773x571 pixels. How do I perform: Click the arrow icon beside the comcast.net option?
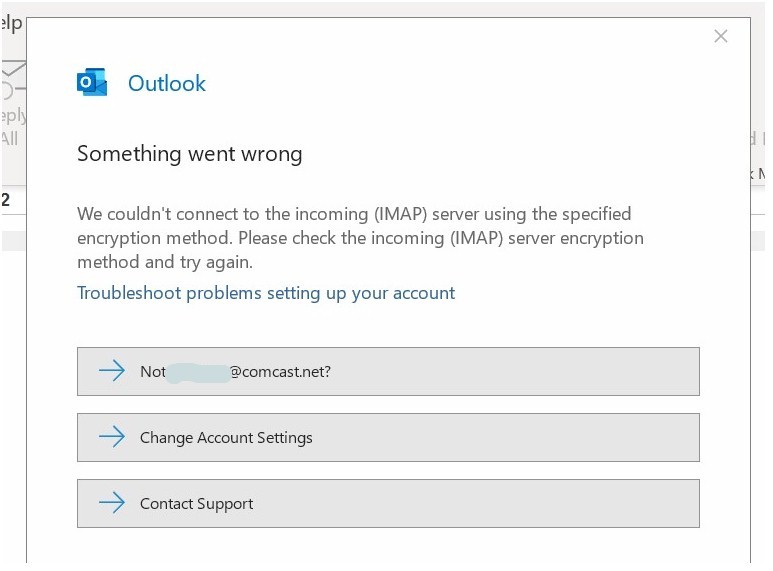click(x=112, y=372)
